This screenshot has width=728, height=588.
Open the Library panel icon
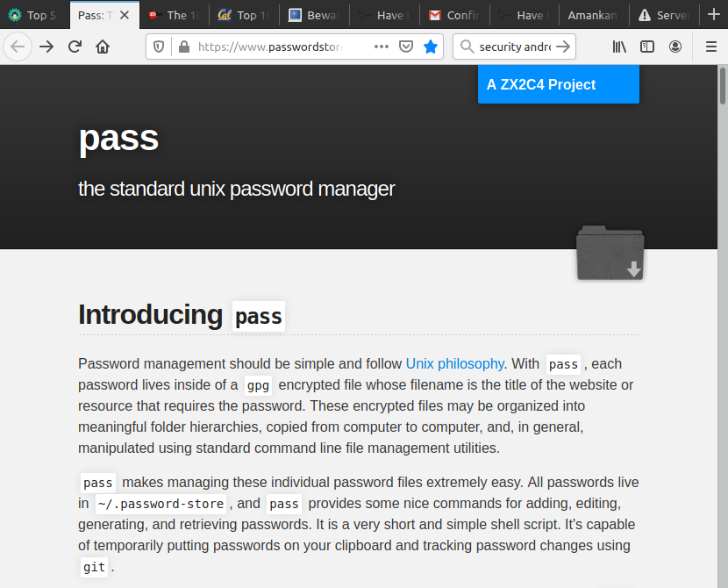619,47
